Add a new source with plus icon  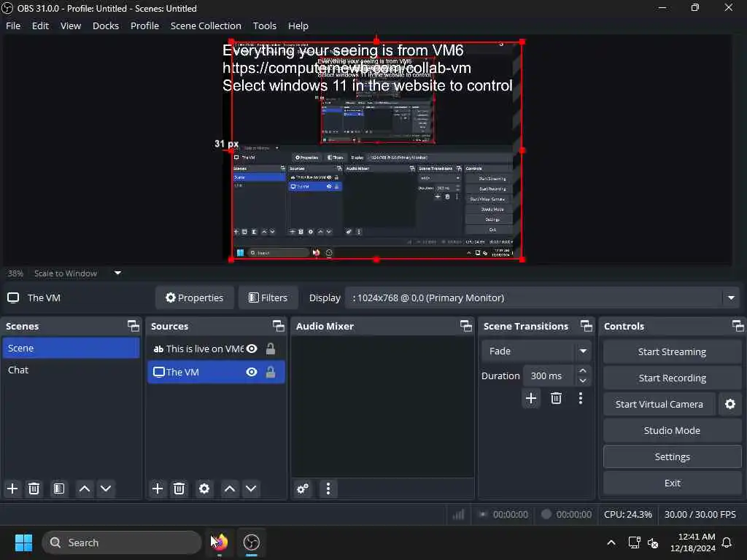[158, 489]
